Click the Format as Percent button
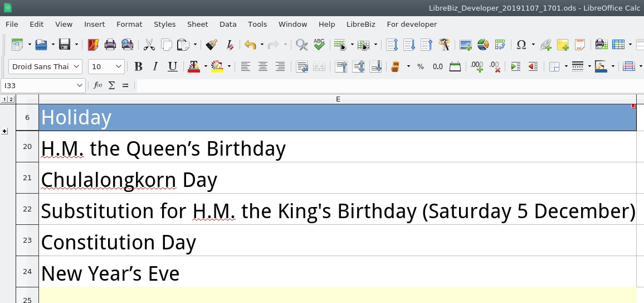 [421, 67]
